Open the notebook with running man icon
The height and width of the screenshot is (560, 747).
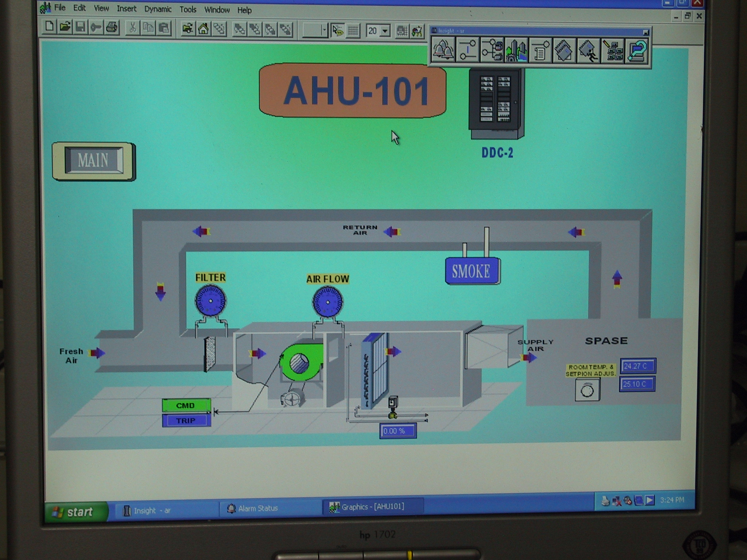[x=588, y=51]
